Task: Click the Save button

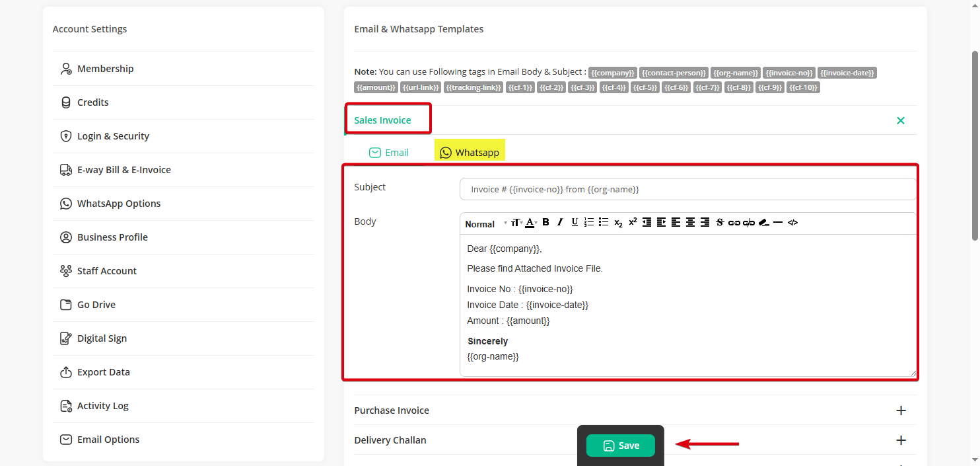Action: 620,446
